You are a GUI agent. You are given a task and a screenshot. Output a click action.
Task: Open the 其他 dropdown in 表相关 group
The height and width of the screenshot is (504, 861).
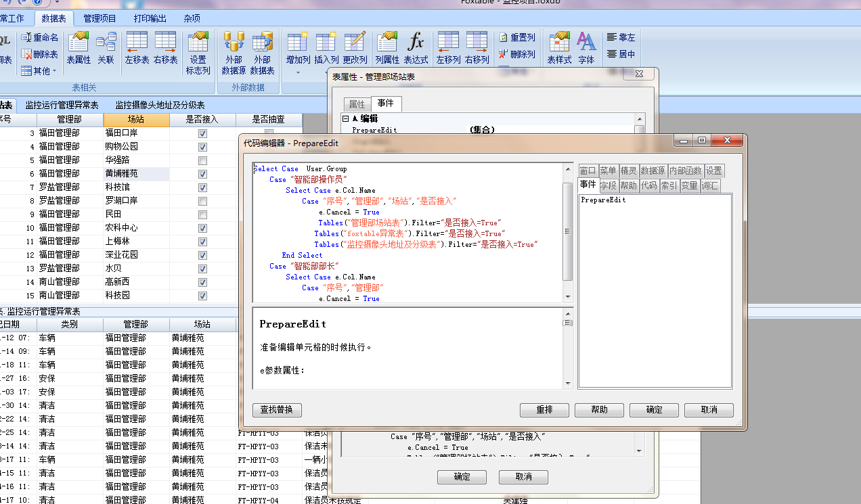[39, 70]
